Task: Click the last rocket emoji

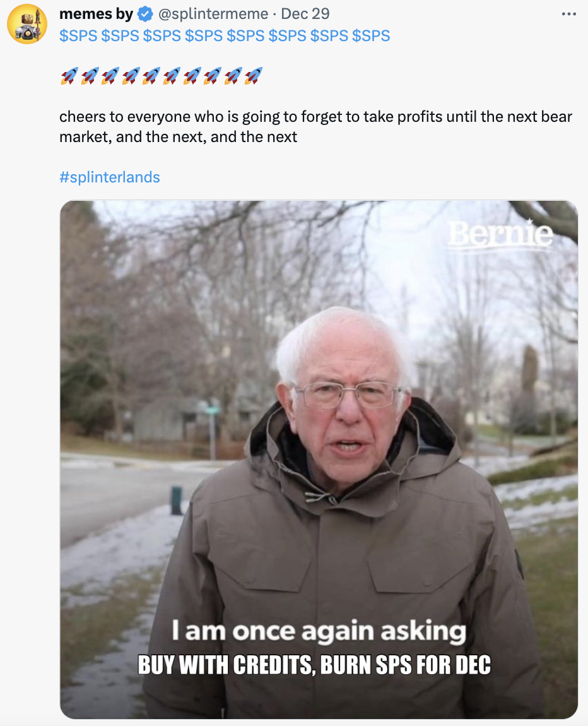Action: click(253, 77)
